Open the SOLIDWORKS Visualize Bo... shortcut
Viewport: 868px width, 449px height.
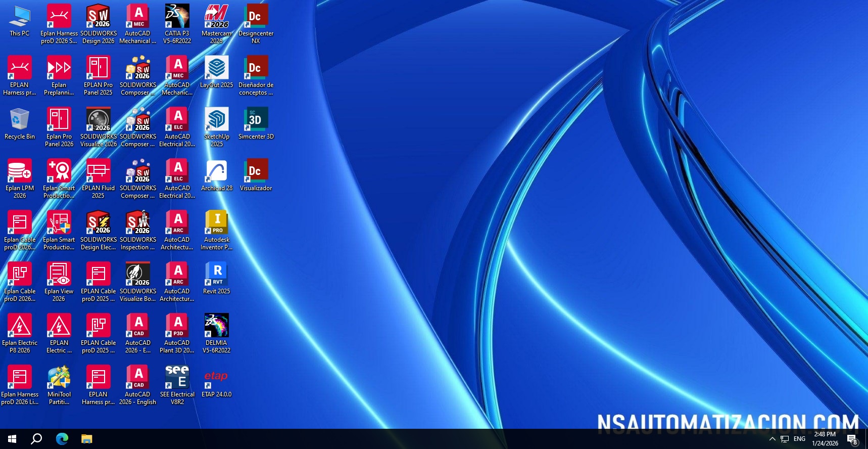tap(138, 282)
